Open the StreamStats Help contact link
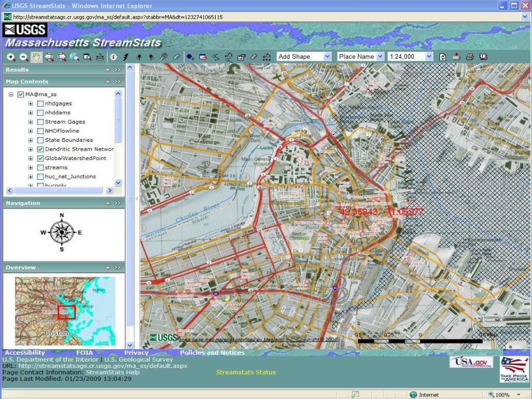The width and height of the screenshot is (532, 399). pos(113,372)
